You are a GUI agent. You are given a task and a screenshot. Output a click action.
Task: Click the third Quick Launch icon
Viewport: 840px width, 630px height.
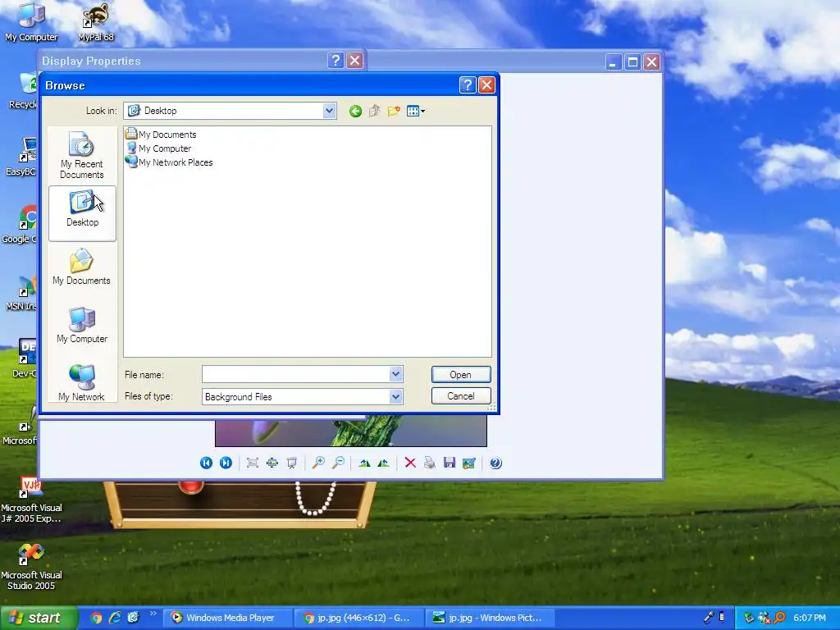coord(133,618)
